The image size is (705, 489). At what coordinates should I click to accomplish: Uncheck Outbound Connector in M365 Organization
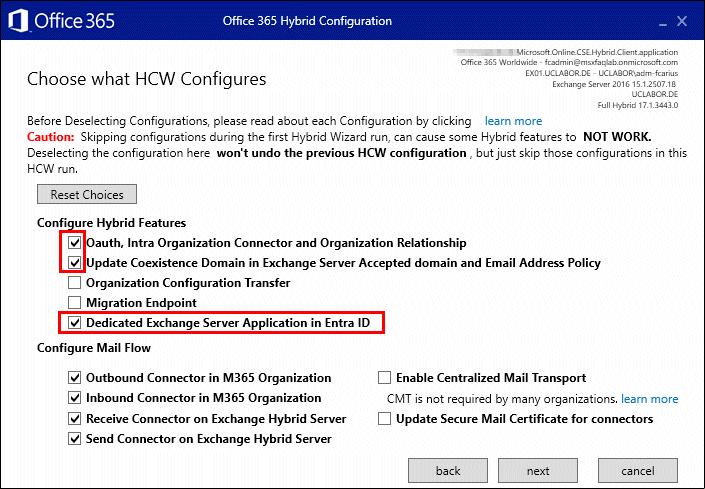[75, 378]
